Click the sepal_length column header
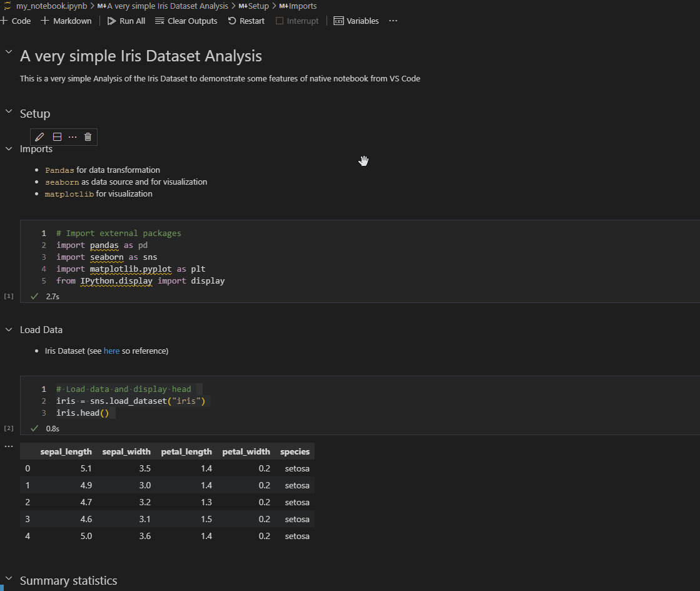This screenshot has width=700, height=591. (66, 451)
